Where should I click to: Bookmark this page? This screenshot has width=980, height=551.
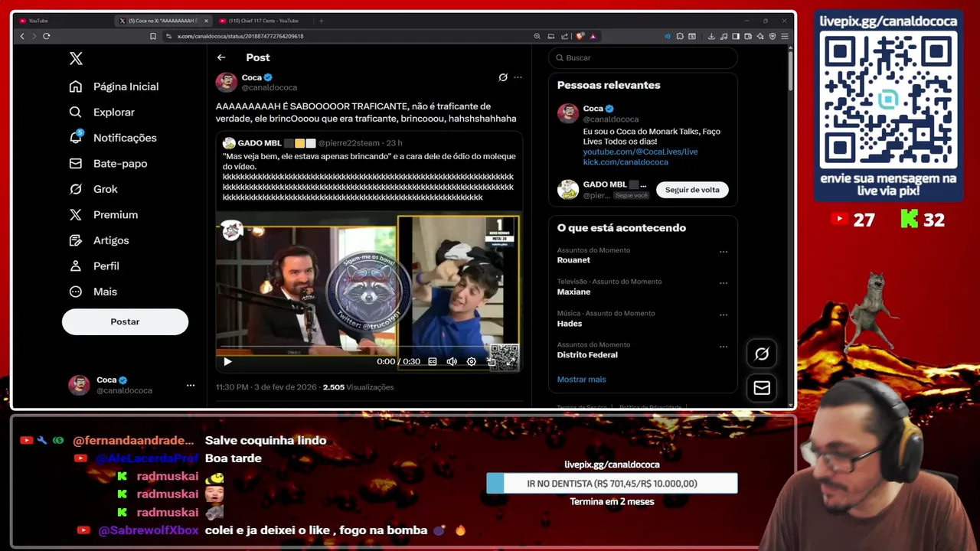[153, 36]
